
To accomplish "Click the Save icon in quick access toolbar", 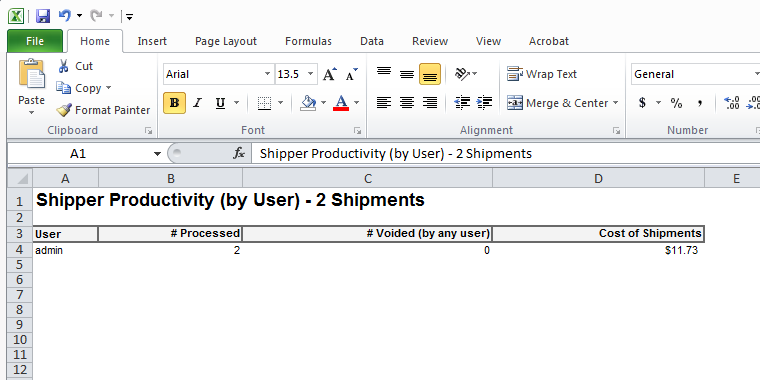I will pyautogui.click(x=43, y=16).
